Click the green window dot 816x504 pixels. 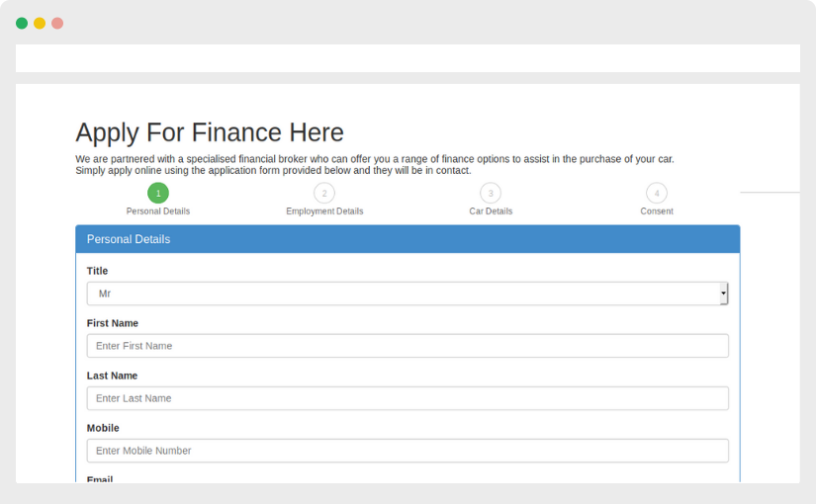coord(22,23)
